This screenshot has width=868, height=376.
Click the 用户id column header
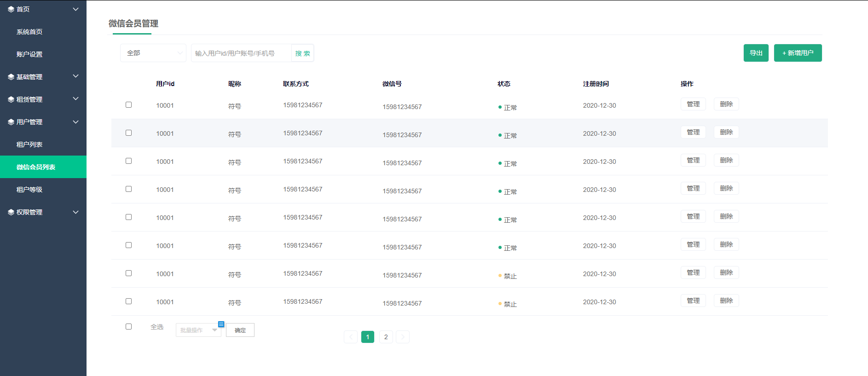point(165,84)
